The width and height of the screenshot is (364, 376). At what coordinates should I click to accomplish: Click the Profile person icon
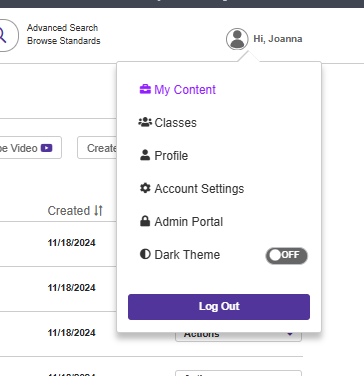[x=145, y=155]
